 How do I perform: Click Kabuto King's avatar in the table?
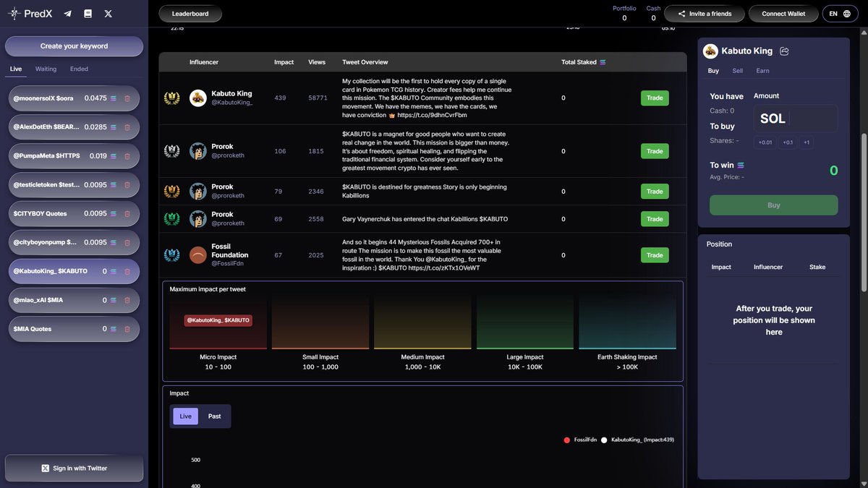tap(198, 98)
